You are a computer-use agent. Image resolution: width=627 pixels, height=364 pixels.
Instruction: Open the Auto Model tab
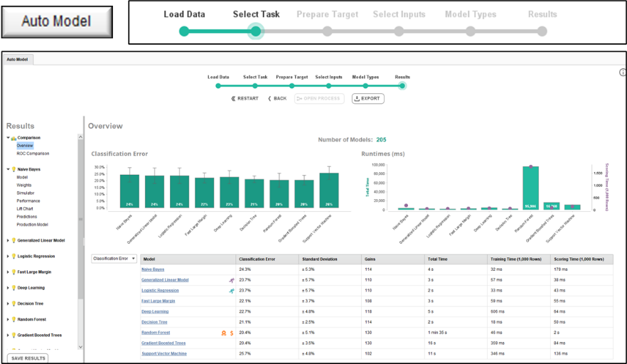point(17,59)
